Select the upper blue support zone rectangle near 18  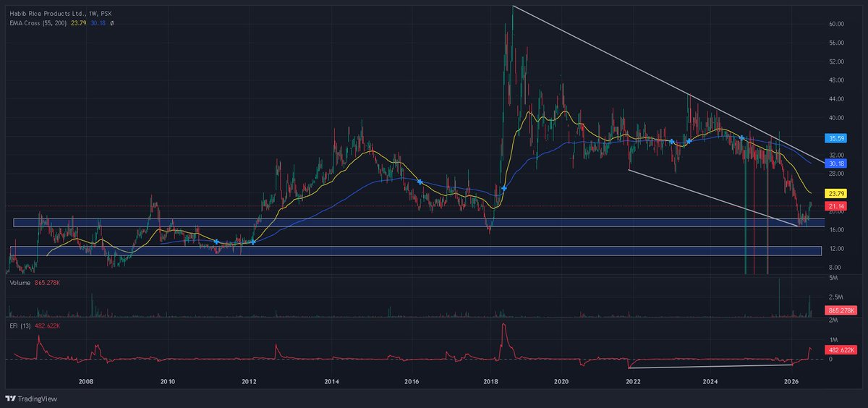click(x=417, y=223)
